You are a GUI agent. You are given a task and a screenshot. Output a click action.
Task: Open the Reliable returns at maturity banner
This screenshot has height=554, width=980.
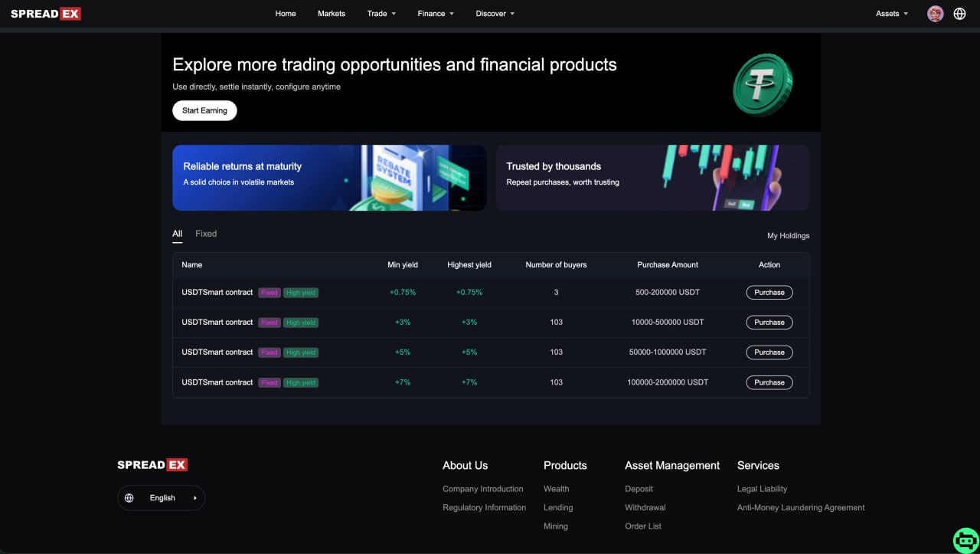pyautogui.click(x=329, y=178)
